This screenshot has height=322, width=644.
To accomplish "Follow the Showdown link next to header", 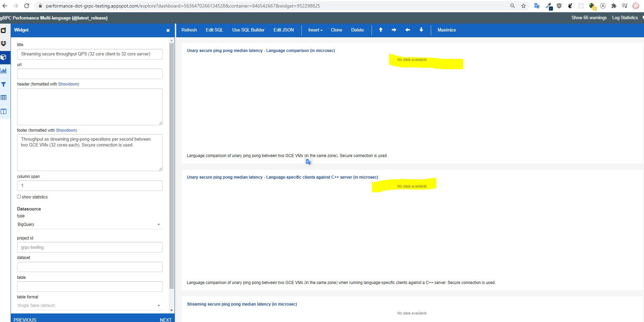I will (68, 84).
